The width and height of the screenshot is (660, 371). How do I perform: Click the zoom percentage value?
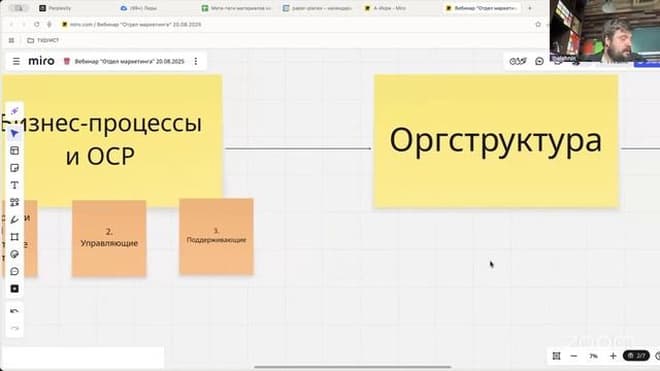click(x=593, y=356)
